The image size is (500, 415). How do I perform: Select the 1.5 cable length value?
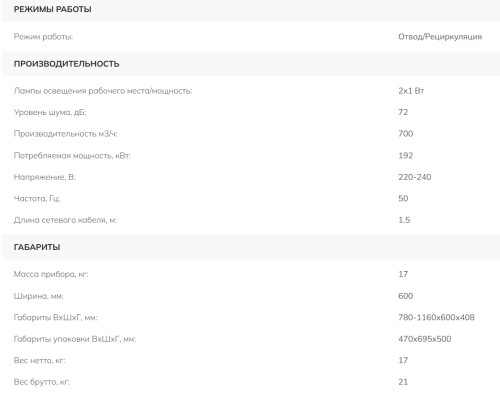tap(404, 220)
